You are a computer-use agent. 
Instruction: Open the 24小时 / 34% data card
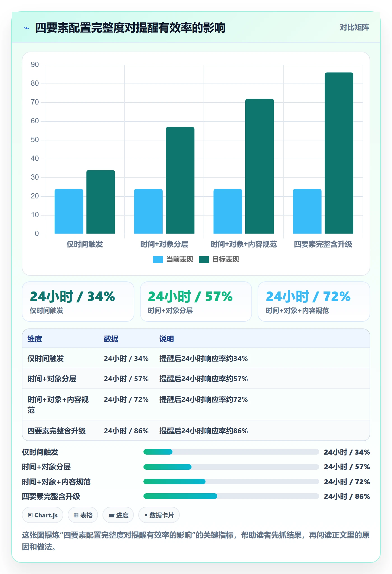coord(78,302)
